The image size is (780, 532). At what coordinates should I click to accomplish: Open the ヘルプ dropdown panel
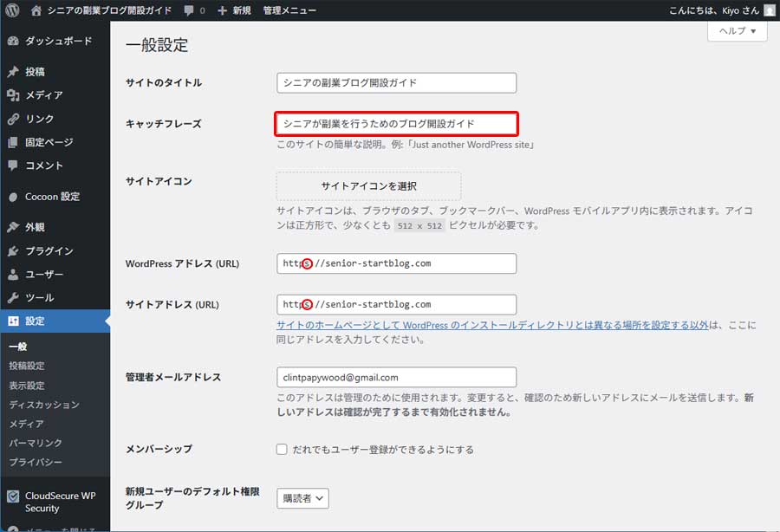pos(736,31)
